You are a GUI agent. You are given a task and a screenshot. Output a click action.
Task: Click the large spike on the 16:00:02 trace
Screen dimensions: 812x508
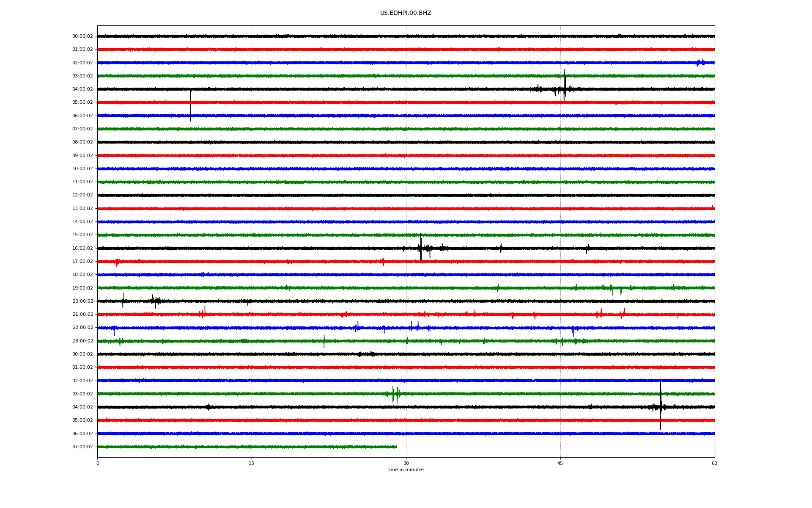(421, 247)
